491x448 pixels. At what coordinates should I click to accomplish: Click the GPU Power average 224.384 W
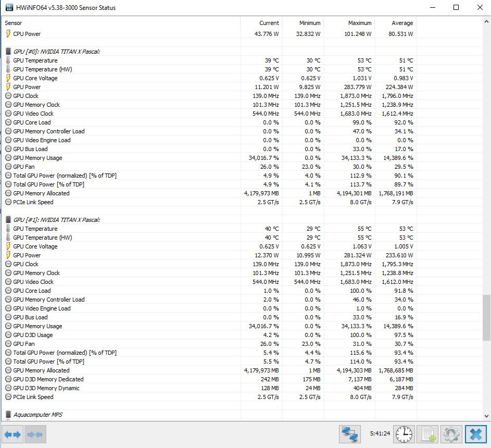pyautogui.click(x=399, y=87)
